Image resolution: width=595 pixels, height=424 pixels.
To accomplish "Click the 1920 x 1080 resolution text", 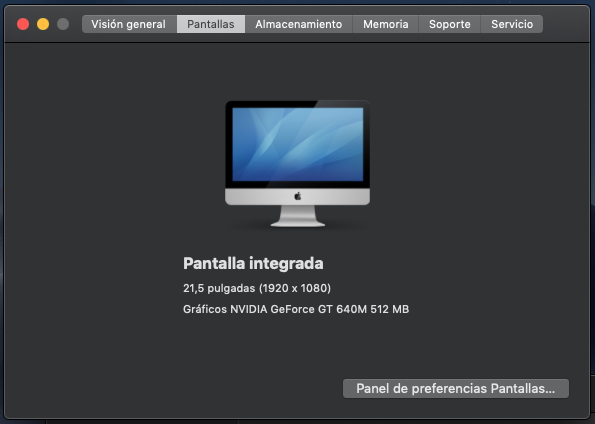I will [x=295, y=288].
